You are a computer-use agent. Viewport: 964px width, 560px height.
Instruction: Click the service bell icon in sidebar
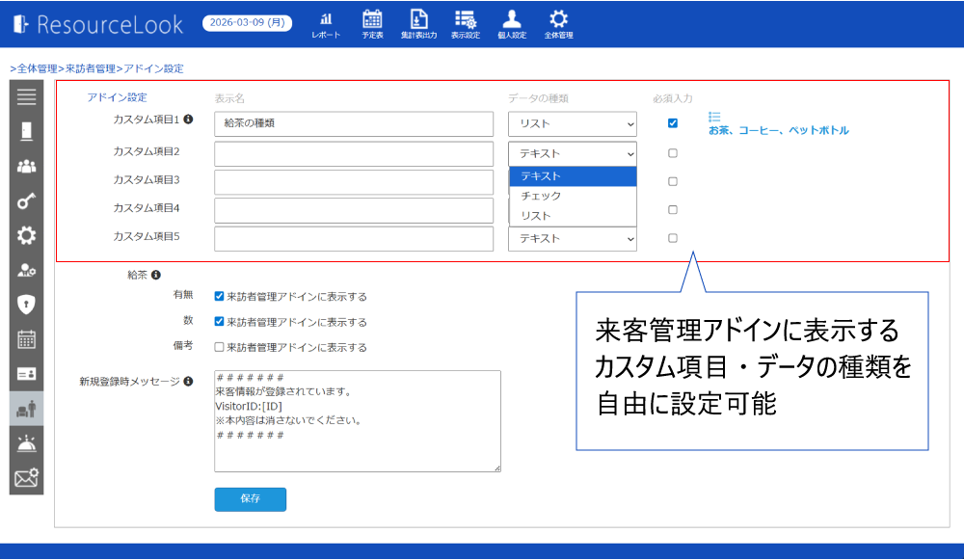pos(26,443)
